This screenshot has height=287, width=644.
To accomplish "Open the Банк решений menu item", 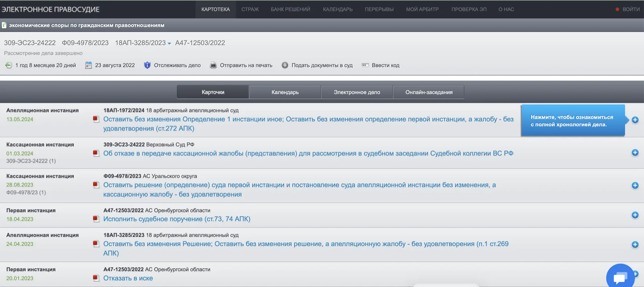I will coord(290,9).
